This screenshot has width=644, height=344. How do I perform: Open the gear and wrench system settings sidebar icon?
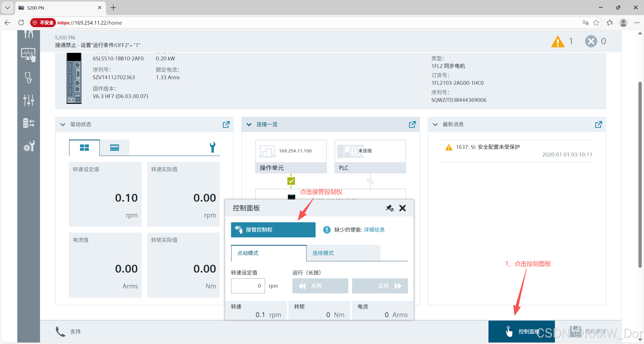click(28, 146)
